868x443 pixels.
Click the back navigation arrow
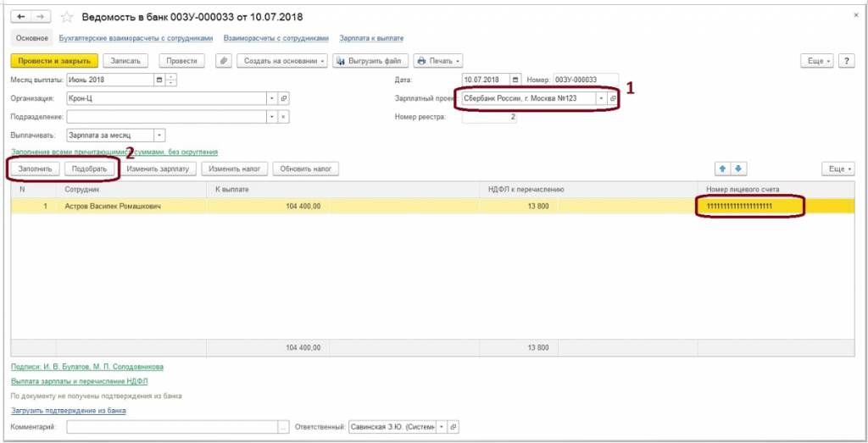pyautogui.click(x=21, y=17)
